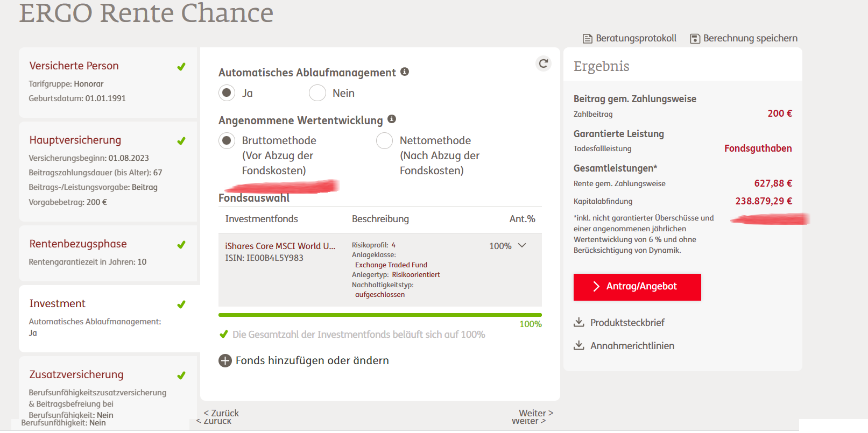Click the refresh/reset icon in the investment panel
Viewport: 868px width, 433px height.
click(544, 63)
